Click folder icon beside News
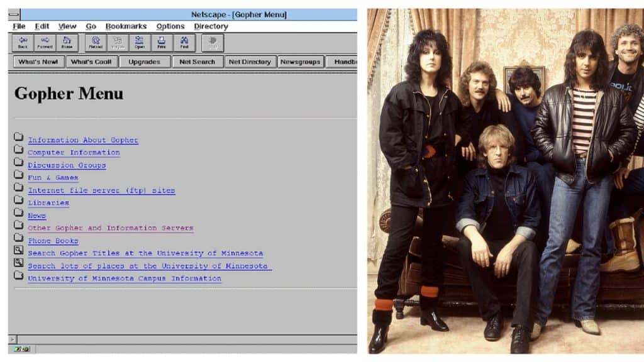 point(18,212)
